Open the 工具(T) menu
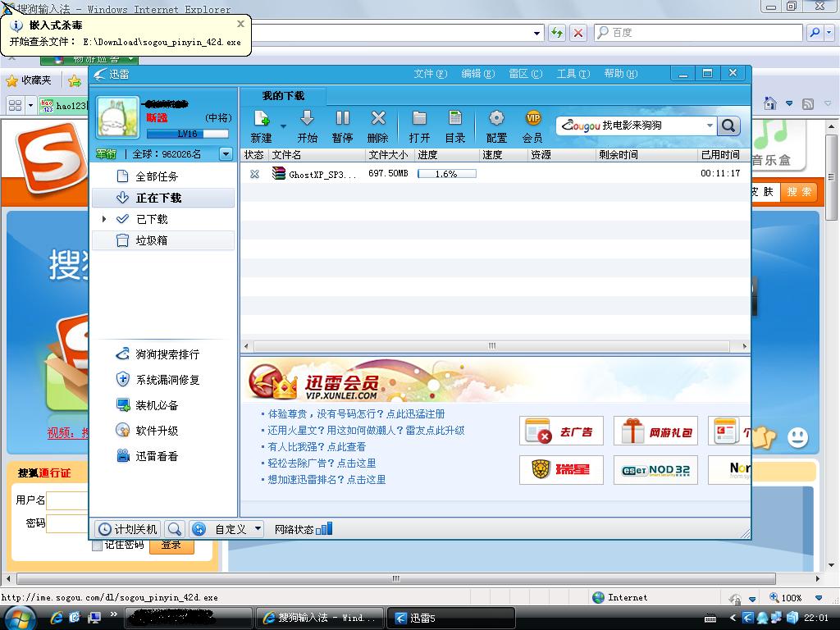 point(573,74)
